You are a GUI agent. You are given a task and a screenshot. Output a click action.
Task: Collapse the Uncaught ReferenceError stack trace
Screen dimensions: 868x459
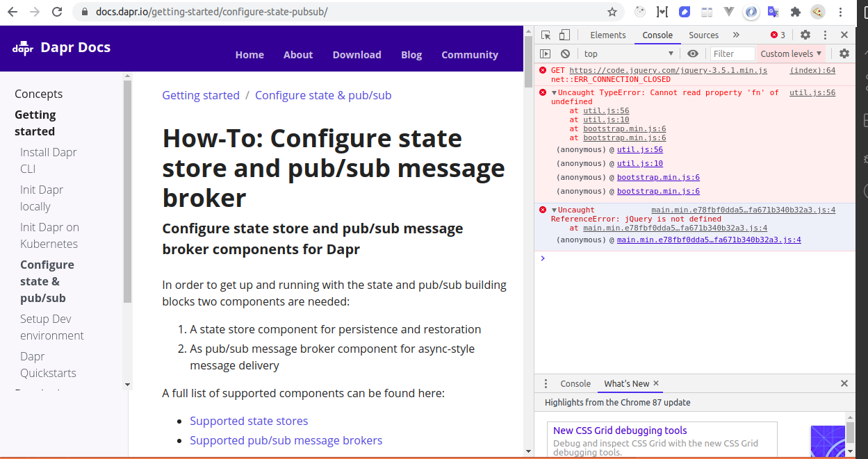(554, 210)
